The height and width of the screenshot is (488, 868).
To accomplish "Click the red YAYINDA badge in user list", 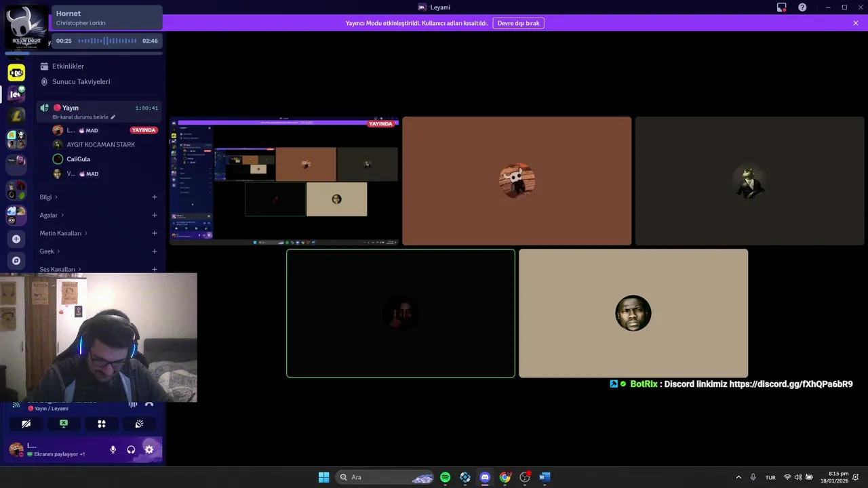I will [144, 130].
